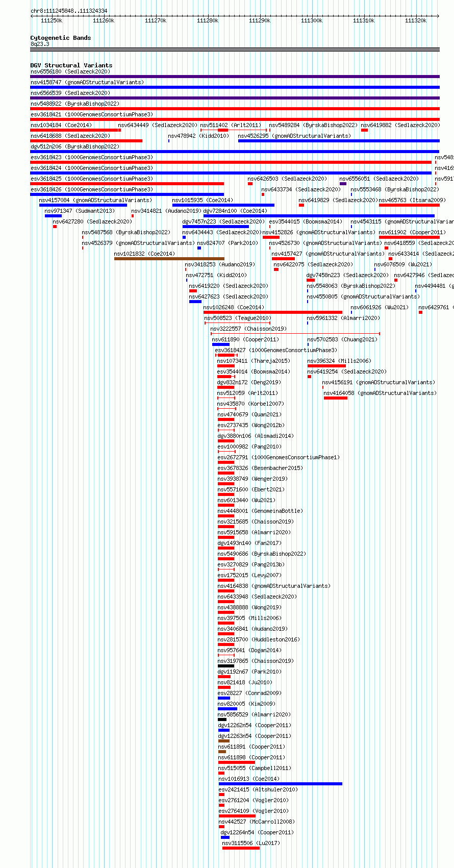Select variant nsv4526295 label

(x=294, y=136)
